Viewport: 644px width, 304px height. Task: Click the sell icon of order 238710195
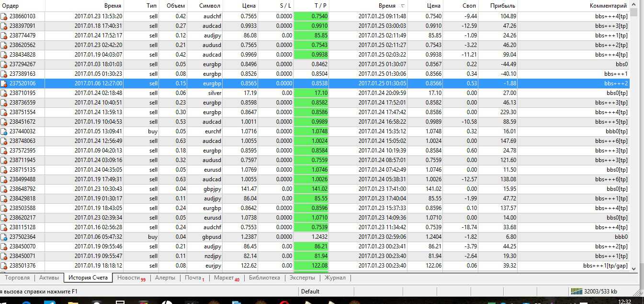[x=4, y=93]
